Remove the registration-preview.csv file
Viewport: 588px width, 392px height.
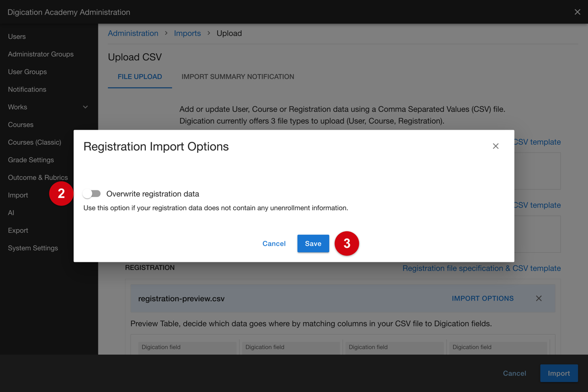[539, 298]
